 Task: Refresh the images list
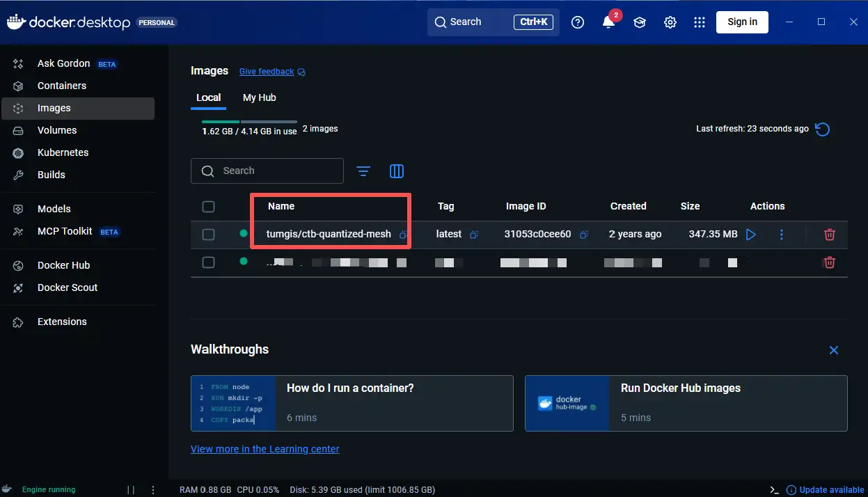pos(822,129)
